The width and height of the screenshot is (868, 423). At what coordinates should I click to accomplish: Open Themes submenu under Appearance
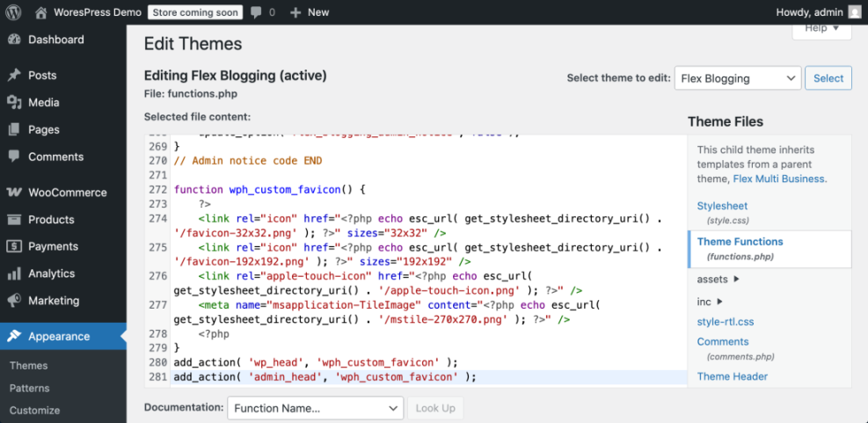click(28, 366)
